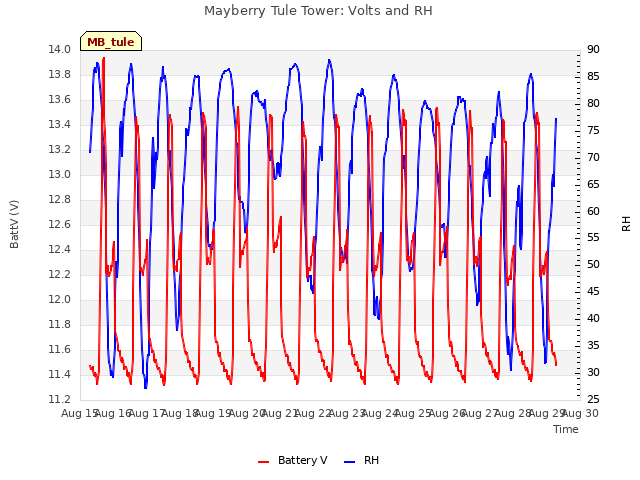Click the '45' right axis tick label
The height and width of the screenshot is (480, 640).
point(593,291)
